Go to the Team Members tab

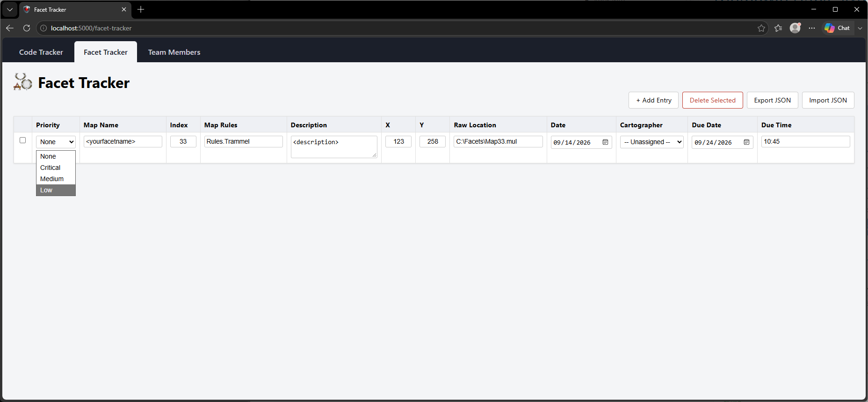[x=174, y=52]
